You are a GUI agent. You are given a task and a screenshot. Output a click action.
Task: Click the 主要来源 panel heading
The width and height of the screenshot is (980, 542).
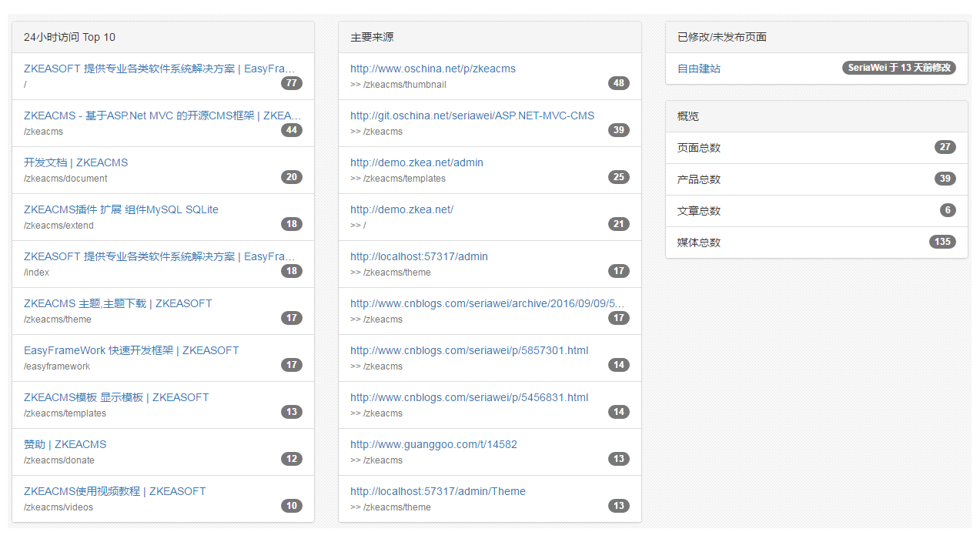[x=490, y=37]
